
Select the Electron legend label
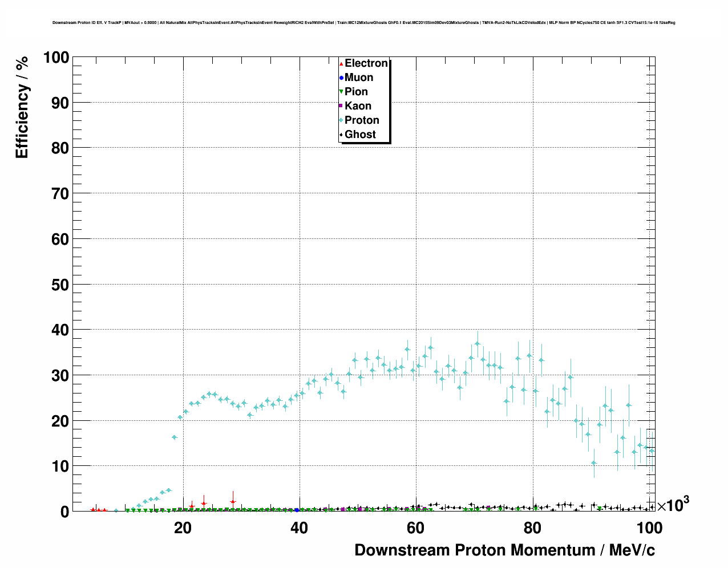coord(366,63)
